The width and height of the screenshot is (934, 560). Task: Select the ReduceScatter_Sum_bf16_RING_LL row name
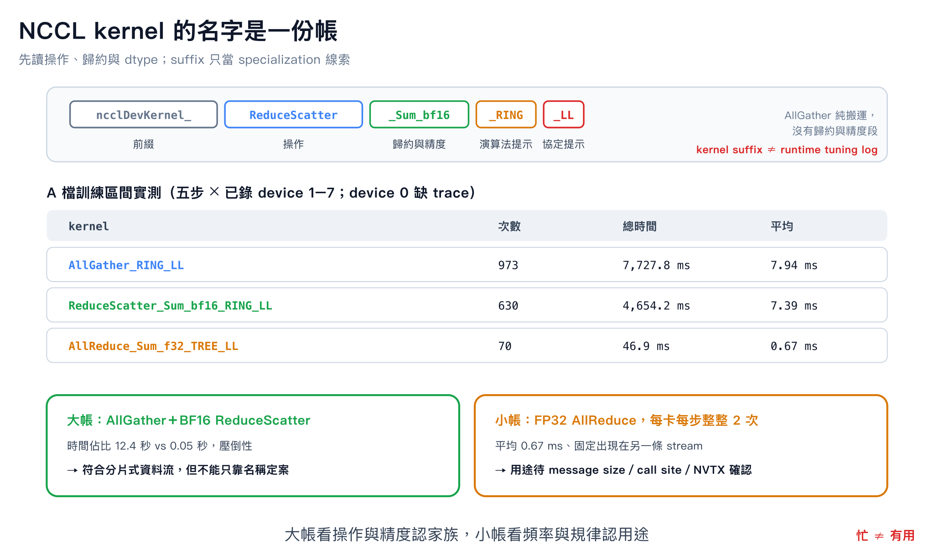(170, 306)
